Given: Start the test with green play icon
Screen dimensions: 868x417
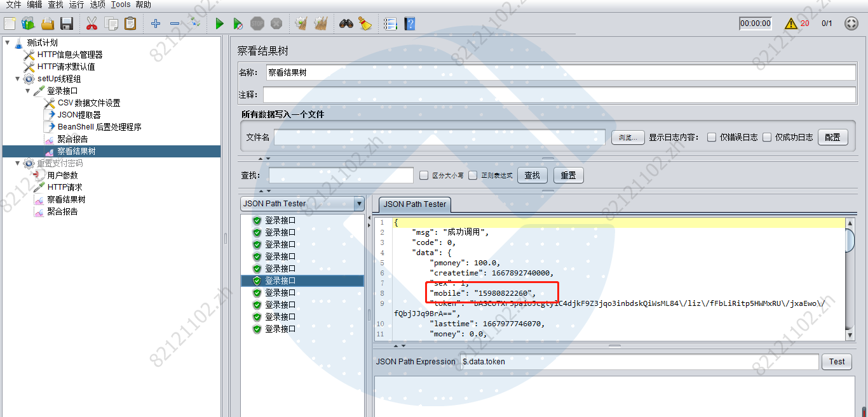Looking at the screenshot, I should tap(219, 23).
